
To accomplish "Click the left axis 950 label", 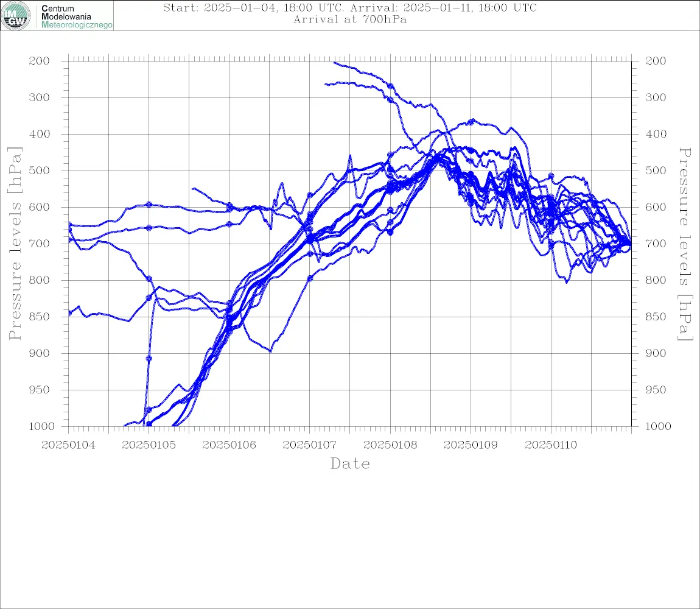I will point(40,390).
